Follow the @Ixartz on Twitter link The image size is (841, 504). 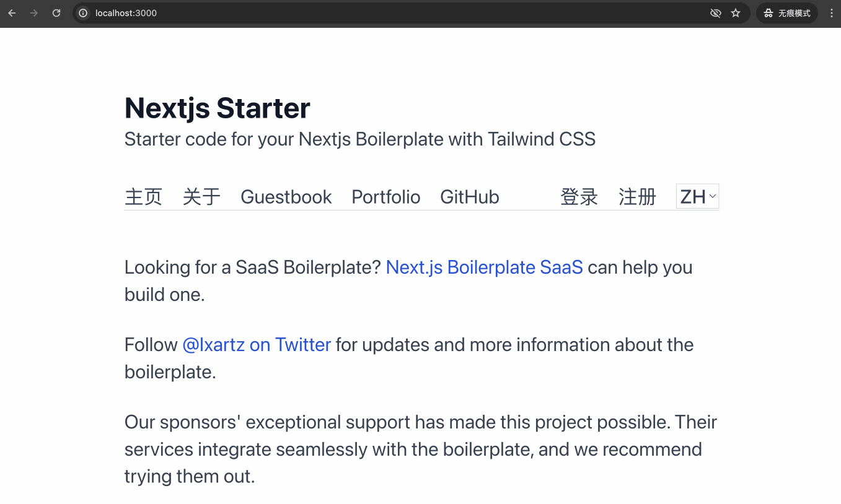click(x=257, y=344)
